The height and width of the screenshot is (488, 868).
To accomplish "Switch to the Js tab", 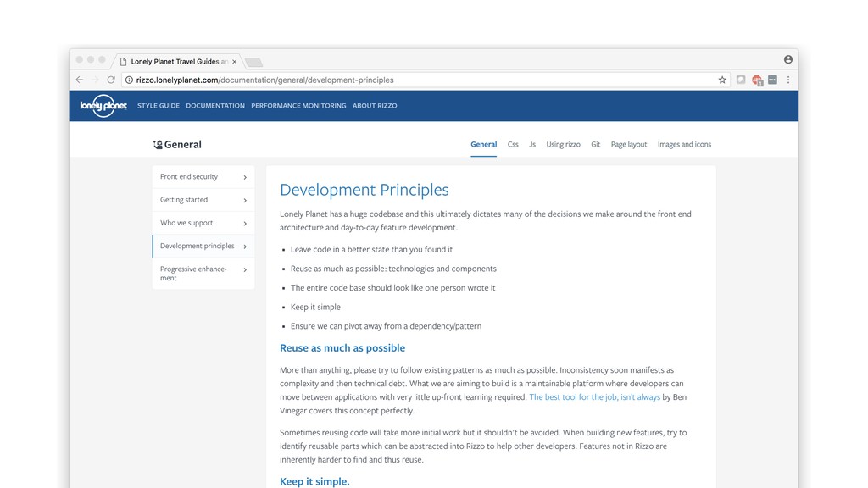I will [532, 144].
